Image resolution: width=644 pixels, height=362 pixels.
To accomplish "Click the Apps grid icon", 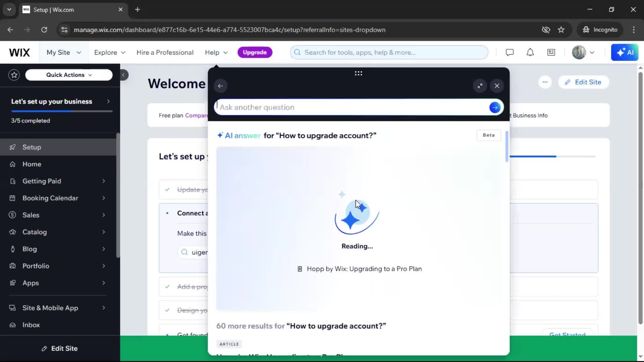I will (12, 283).
